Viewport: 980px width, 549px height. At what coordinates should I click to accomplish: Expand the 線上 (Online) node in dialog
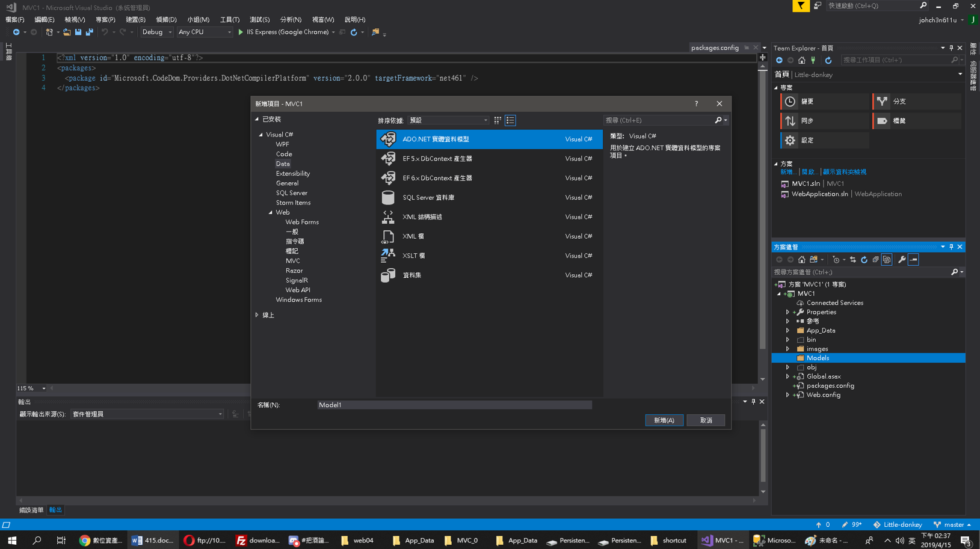tap(257, 315)
